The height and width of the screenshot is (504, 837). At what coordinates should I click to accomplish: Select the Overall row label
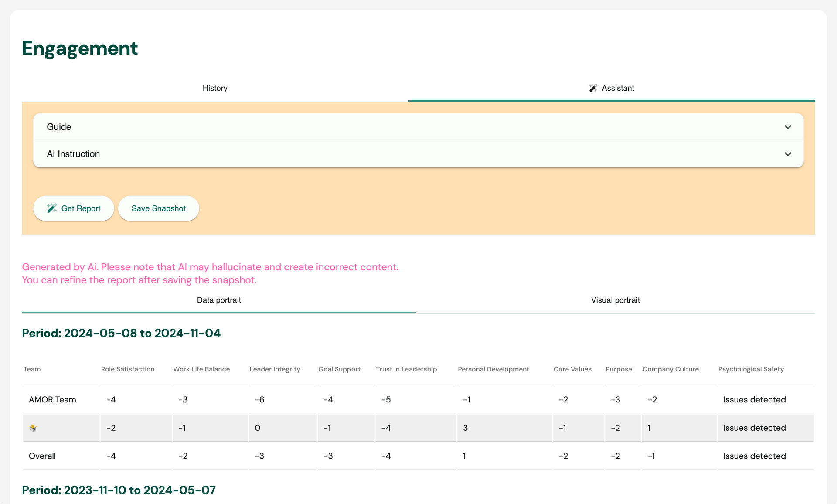click(42, 456)
